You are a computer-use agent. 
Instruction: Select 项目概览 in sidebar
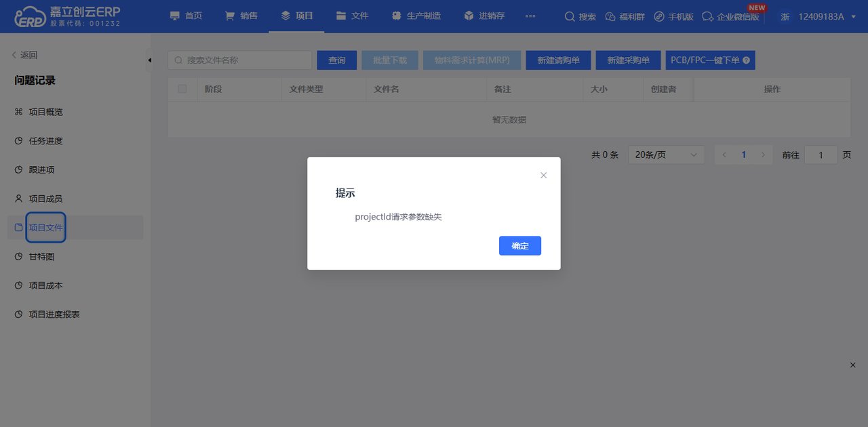point(75,112)
